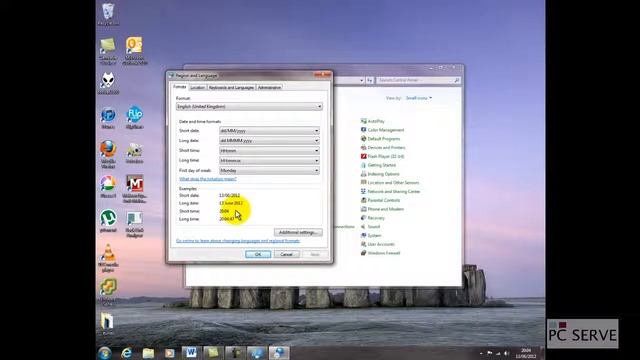The width and height of the screenshot is (640, 360).
Task: Switch to the Keyboards and Languages tab
Action: pos(231,87)
